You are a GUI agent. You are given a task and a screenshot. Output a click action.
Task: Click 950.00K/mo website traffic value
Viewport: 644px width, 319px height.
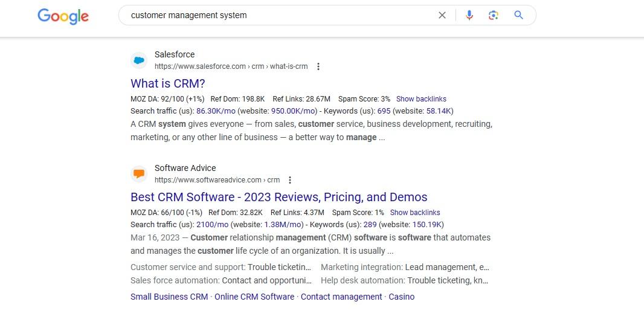pos(294,111)
